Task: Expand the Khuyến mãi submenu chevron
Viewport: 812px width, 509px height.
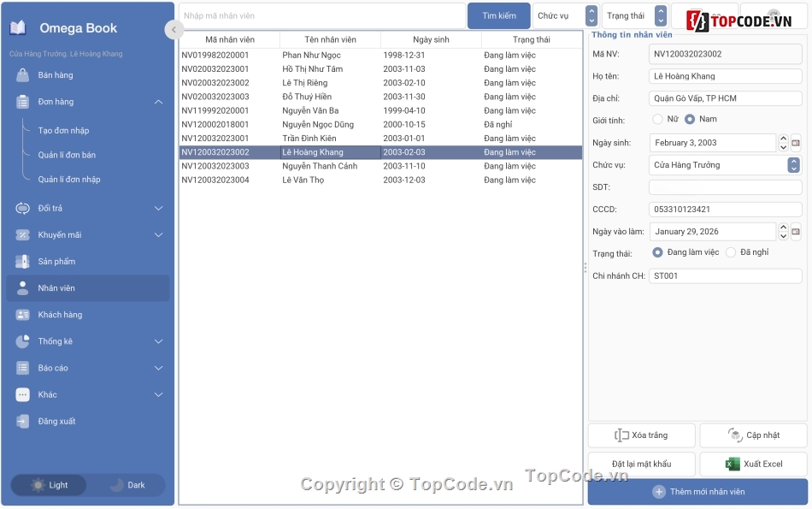Action: 158,234
